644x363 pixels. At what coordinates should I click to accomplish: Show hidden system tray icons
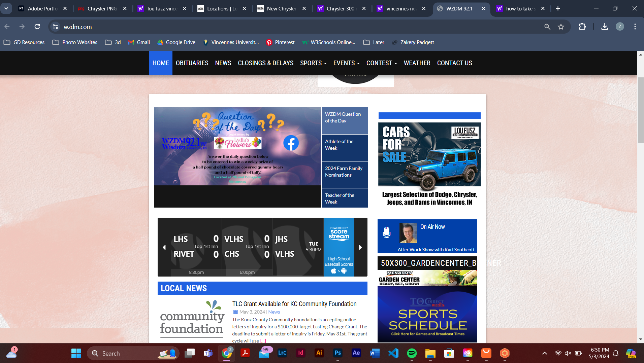(x=544, y=353)
